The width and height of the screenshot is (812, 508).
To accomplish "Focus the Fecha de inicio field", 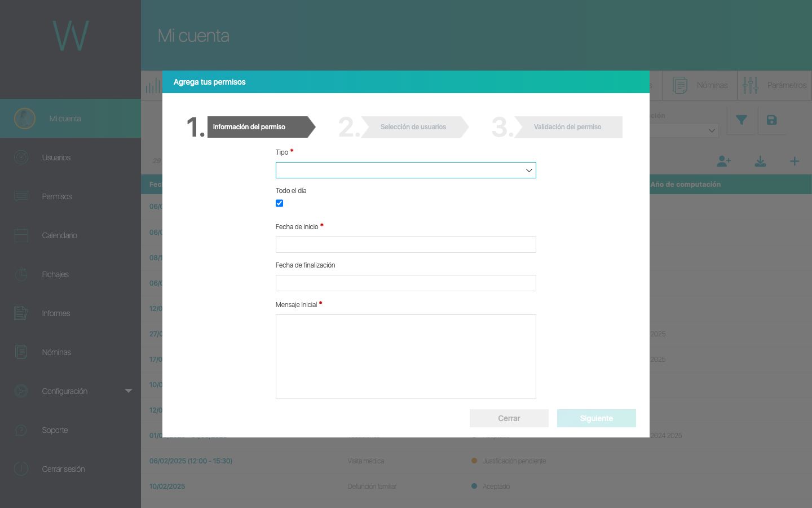I will pos(406,245).
